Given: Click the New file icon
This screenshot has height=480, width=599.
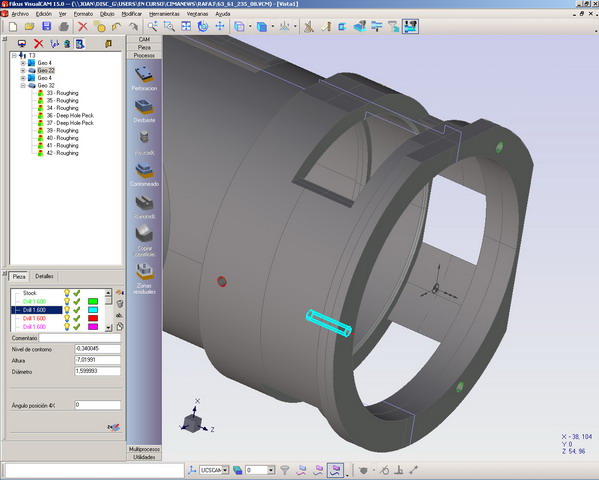Looking at the screenshot, I should click(x=13, y=26).
